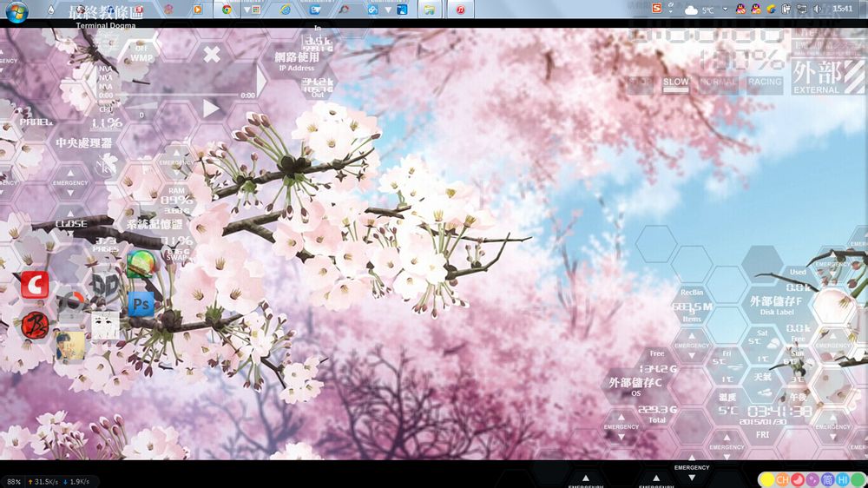Open the white face sketch launcher icon
The height and width of the screenshot is (488, 868).
point(105,325)
